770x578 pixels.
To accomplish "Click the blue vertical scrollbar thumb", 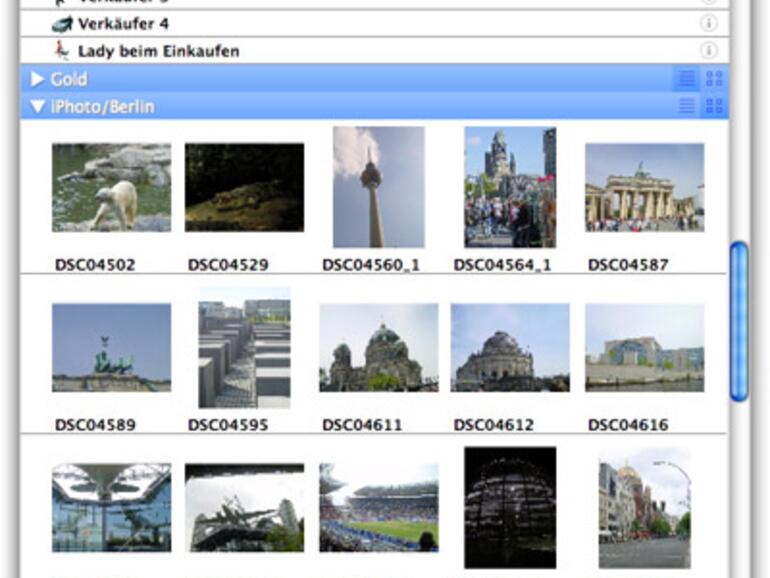I will 739,321.
